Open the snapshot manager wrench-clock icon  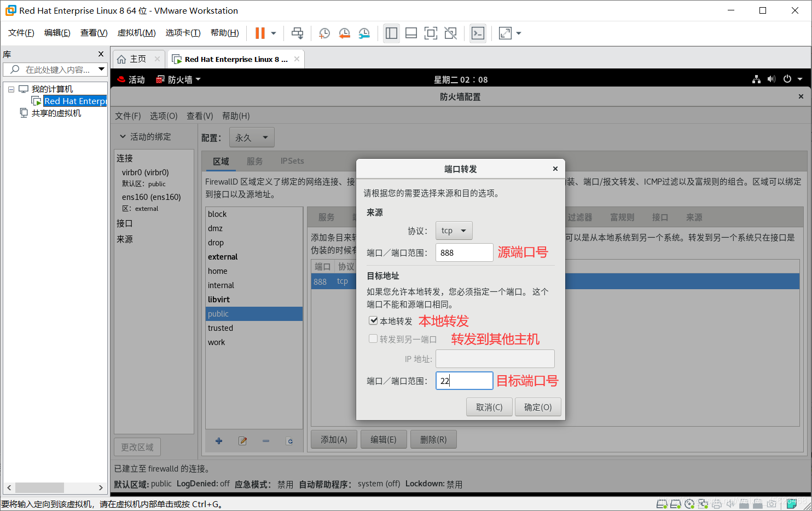pyautogui.click(x=364, y=33)
